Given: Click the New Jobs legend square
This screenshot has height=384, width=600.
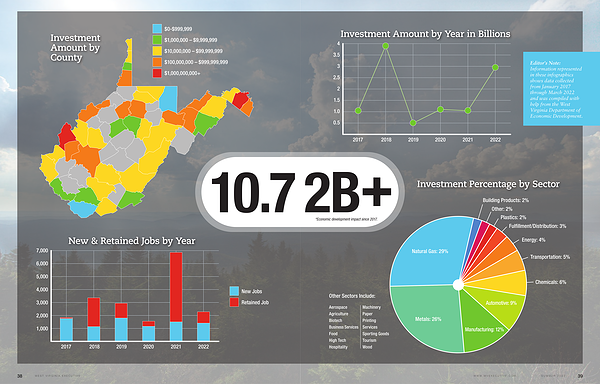Looking at the screenshot, I should [x=234, y=291].
